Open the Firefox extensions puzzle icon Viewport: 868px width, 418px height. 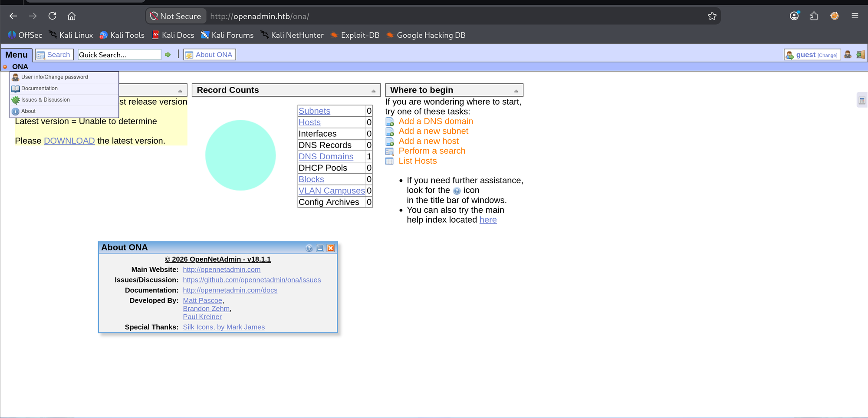[814, 16]
